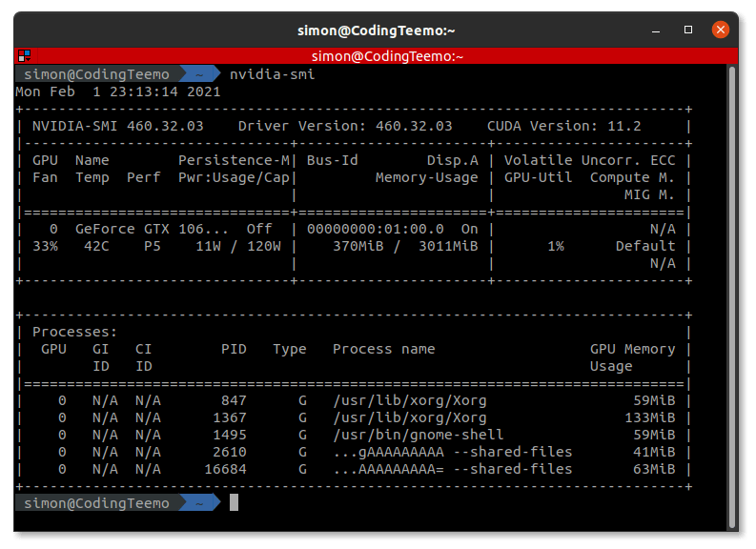Click the window title simon@CodingTeemo:~
This screenshot has height=549, width=756.
coord(376,30)
